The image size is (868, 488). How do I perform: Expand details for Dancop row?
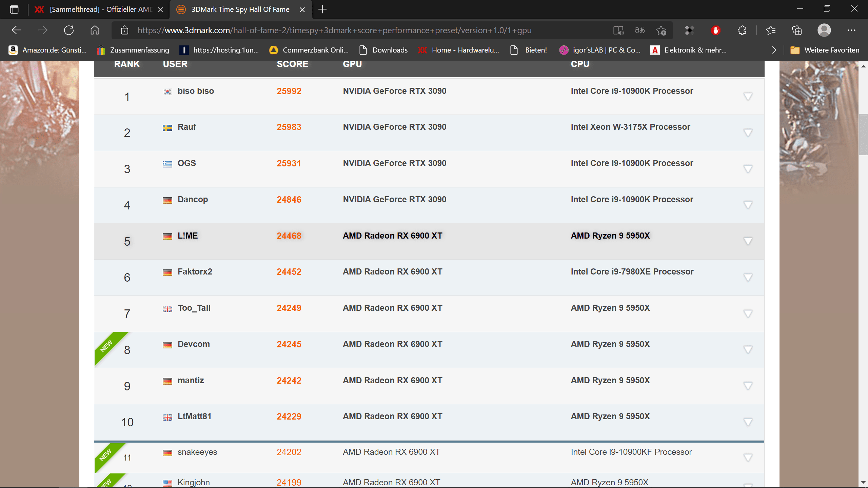[748, 205]
